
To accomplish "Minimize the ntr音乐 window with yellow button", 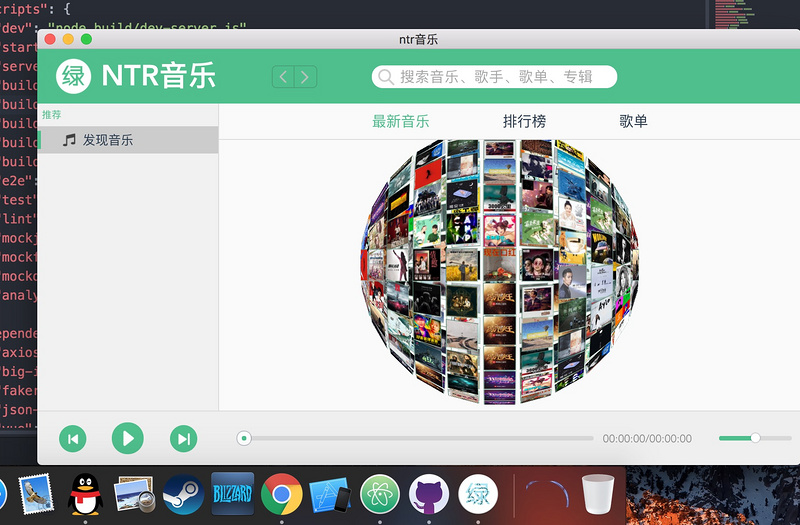I will click(68, 39).
